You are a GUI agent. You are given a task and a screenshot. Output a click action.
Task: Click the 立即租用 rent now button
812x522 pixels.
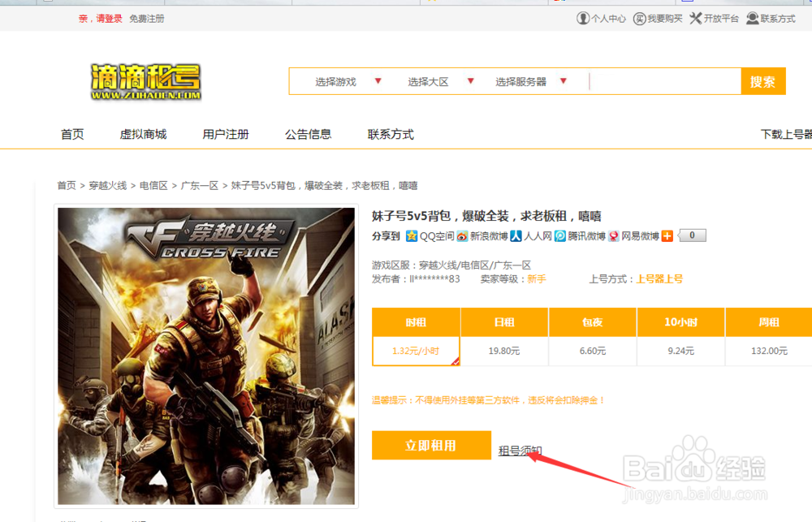pos(431,446)
